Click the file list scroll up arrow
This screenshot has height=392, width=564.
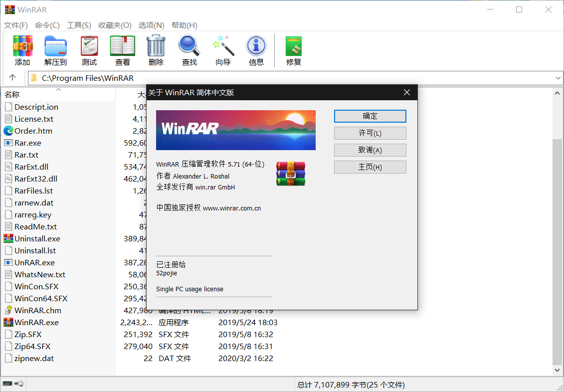pos(557,93)
